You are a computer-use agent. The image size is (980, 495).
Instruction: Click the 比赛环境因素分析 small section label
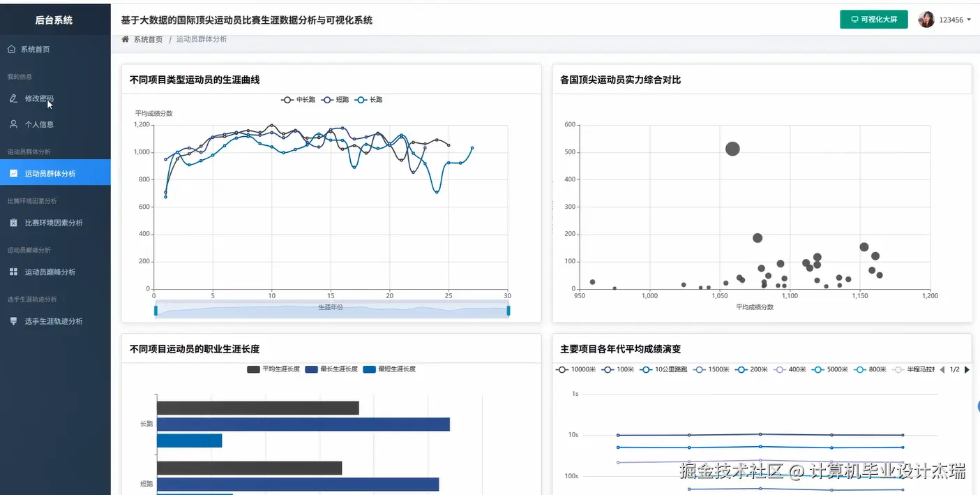click(32, 201)
